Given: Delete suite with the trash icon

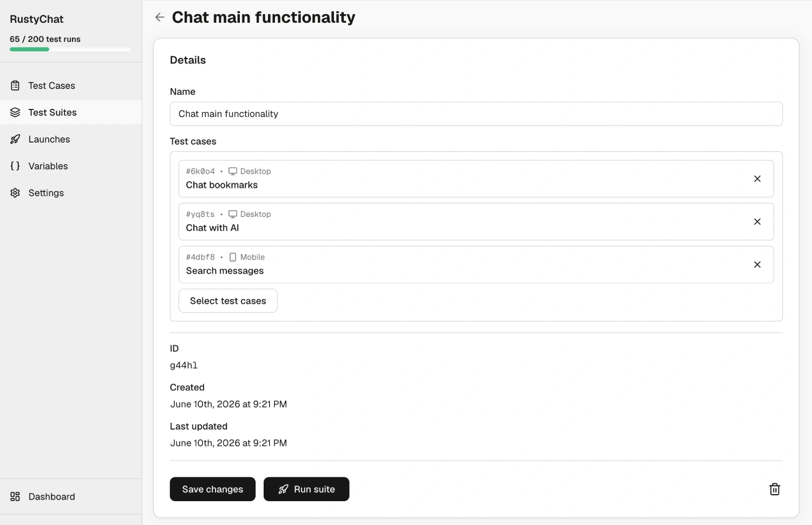Looking at the screenshot, I should [775, 489].
